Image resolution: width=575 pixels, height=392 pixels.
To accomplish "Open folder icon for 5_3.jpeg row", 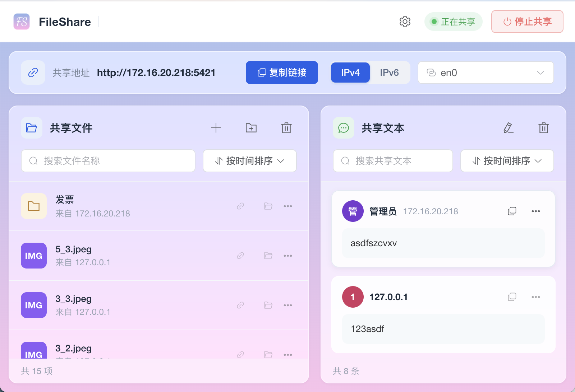I will click(268, 256).
